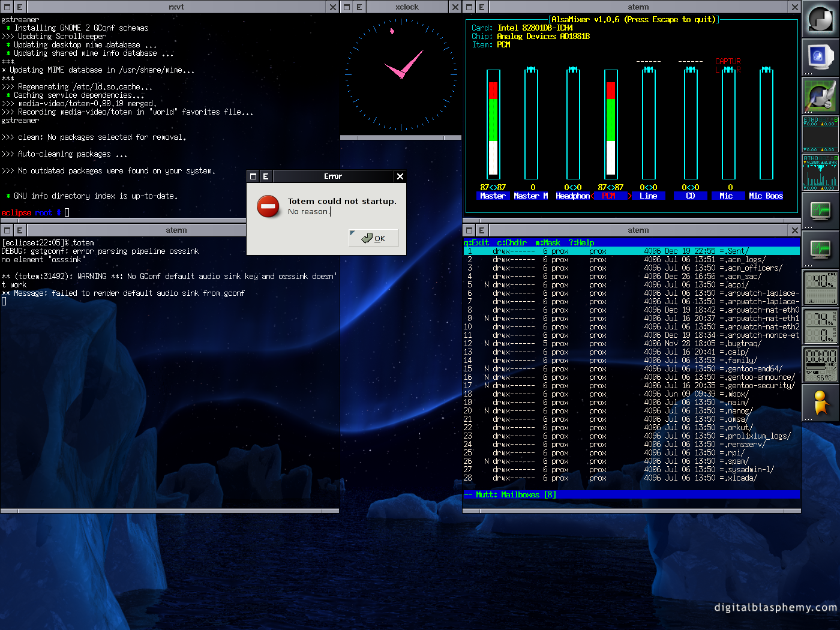Select the =.prolixium_logs/ mailbox row
The height and width of the screenshot is (630, 840).
[x=631, y=436]
